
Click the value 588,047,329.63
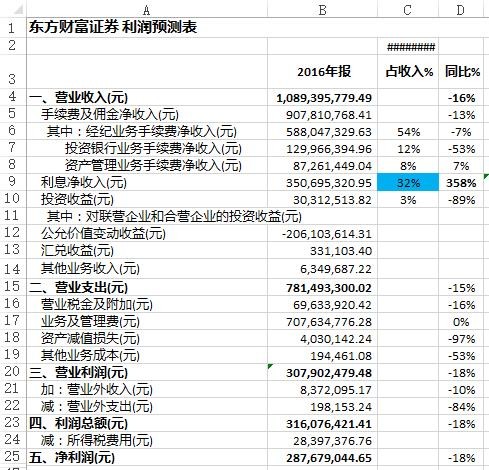tap(322, 132)
